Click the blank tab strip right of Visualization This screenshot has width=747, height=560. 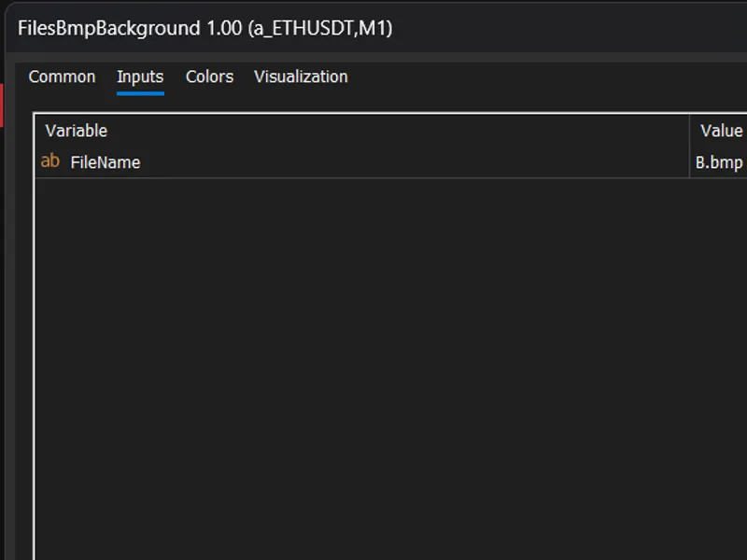[548, 77]
